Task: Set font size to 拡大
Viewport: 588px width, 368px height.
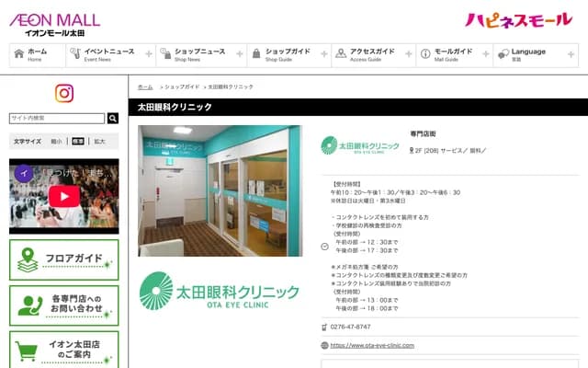Action: [99, 142]
